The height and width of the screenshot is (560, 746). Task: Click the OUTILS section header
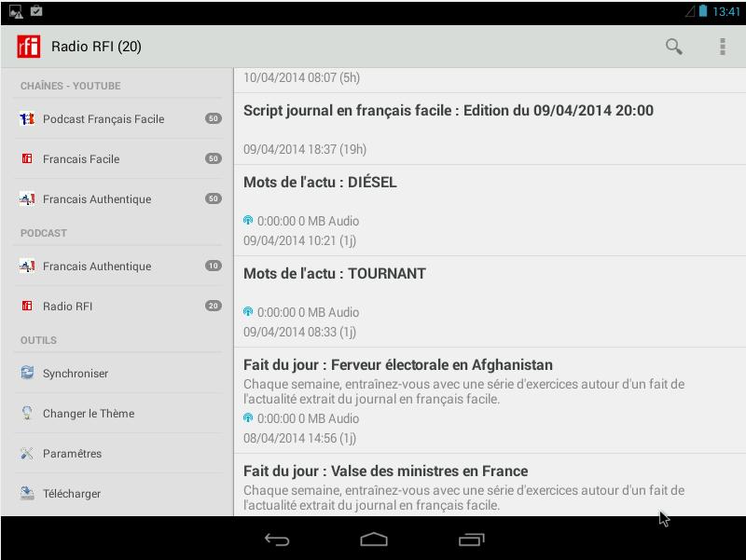(38, 340)
